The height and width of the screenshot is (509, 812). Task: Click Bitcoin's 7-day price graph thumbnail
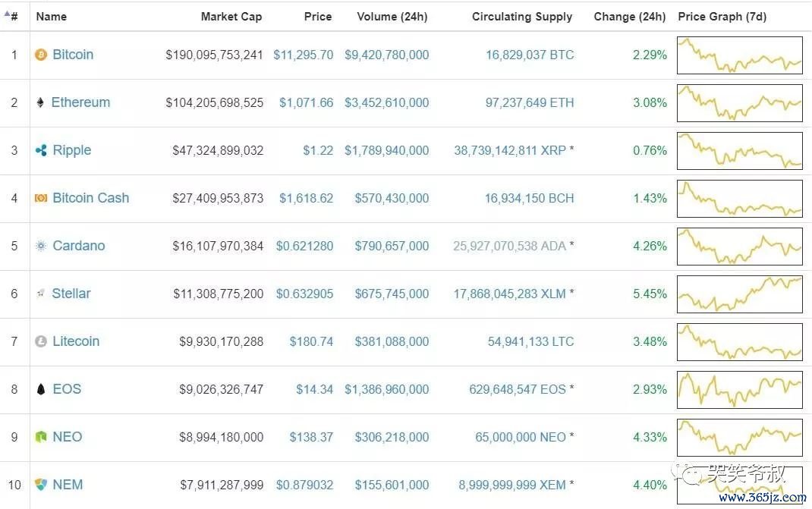tap(739, 55)
